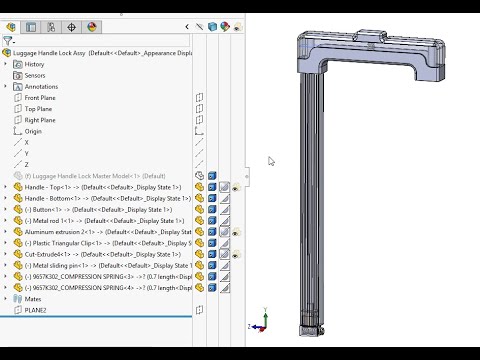The height and width of the screenshot is (360, 480).
Task: Expand the Mates folder
Action: click(5, 299)
